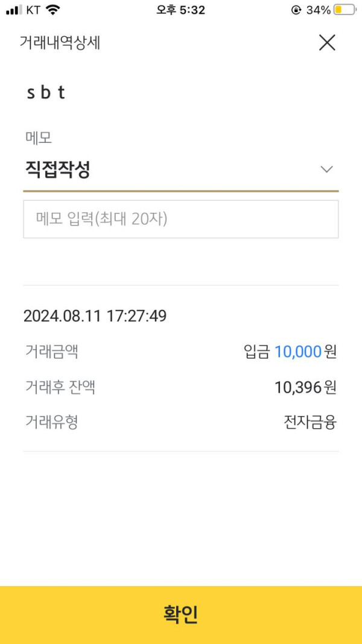Tap the 거래후 잔액 row label
The height and width of the screenshot is (644, 362).
(x=60, y=387)
